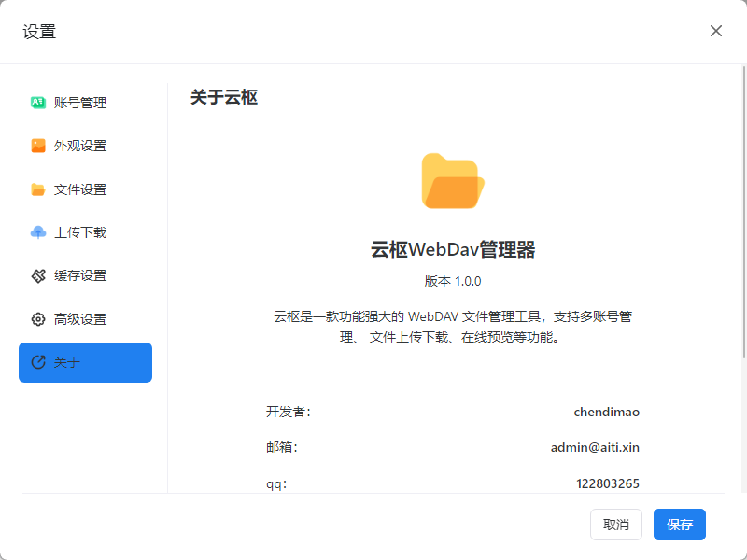
Task: Click the developer name chendimao
Action: pyautogui.click(x=606, y=412)
